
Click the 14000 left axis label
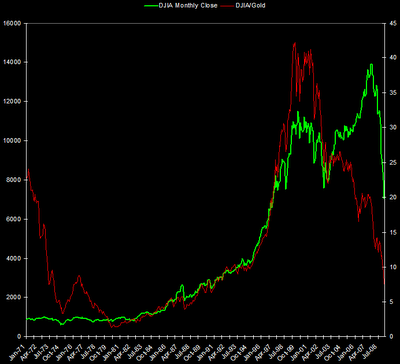[x=11, y=62]
